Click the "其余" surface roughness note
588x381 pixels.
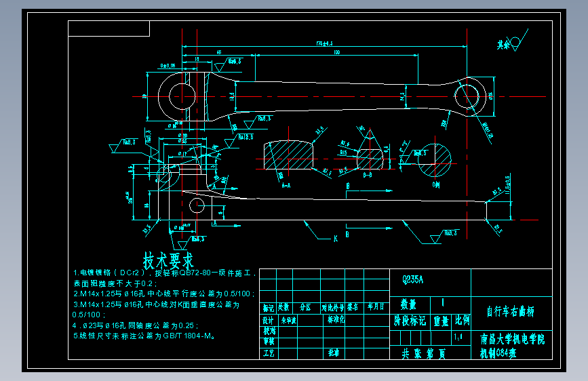pos(503,45)
